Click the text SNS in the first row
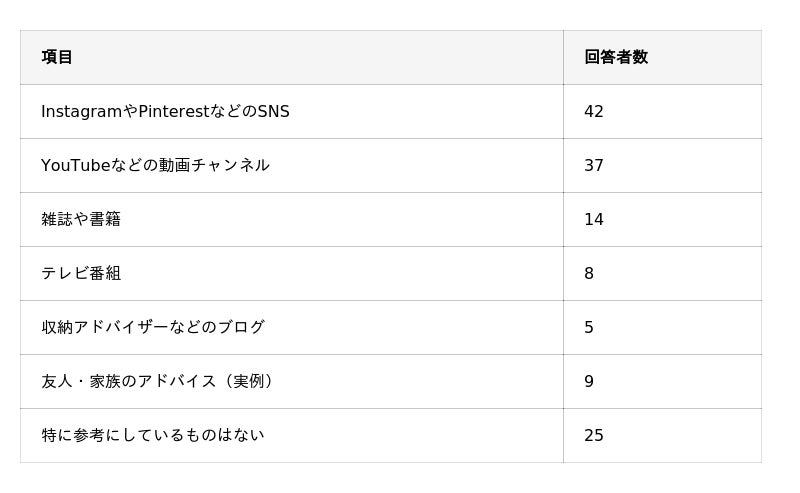 coord(273,111)
